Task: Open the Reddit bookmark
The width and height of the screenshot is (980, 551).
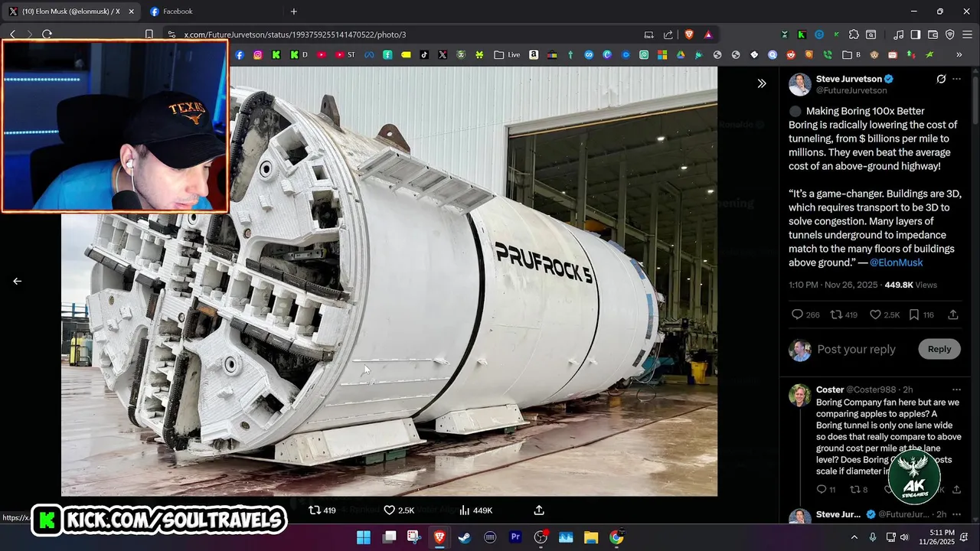Action: pos(791,55)
